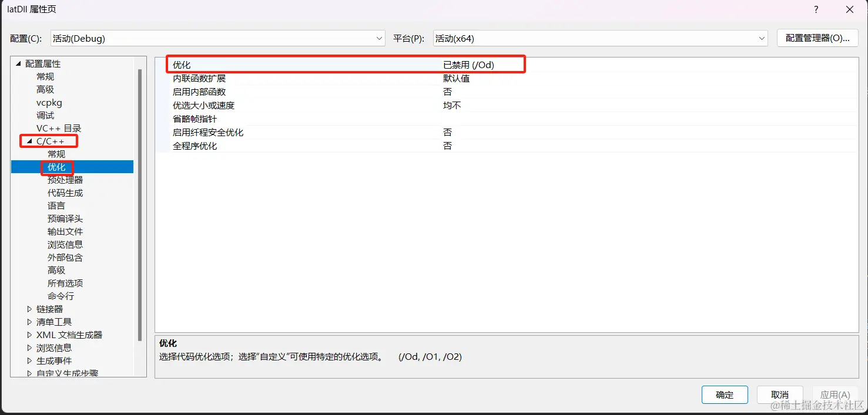Collapse the 配置属性 tree node arrow
The image size is (868, 415).
point(18,64)
